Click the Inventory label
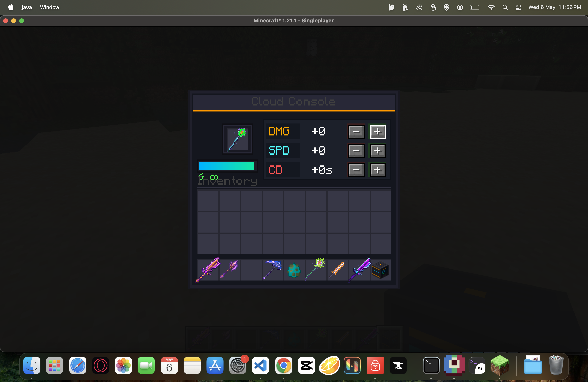This screenshot has width=588, height=382. pyautogui.click(x=228, y=181)
